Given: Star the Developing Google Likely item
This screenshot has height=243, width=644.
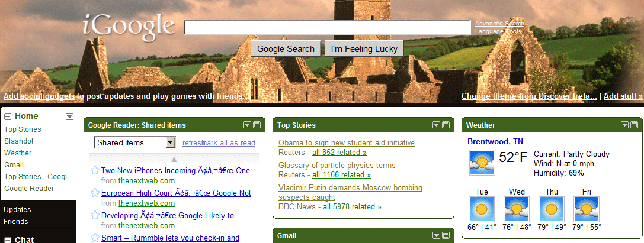Looking at the screenshot, I should [95, 216].
